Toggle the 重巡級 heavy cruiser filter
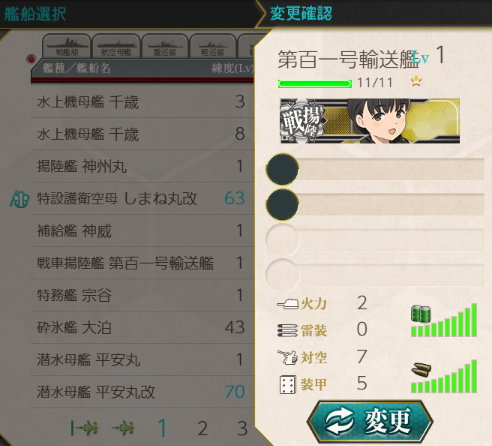This screenshot has height=446, width=492. (x=165, y=46)
